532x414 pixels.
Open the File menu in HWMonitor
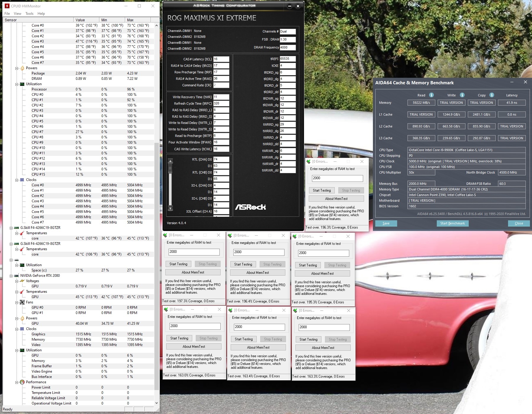pos(7,14)
